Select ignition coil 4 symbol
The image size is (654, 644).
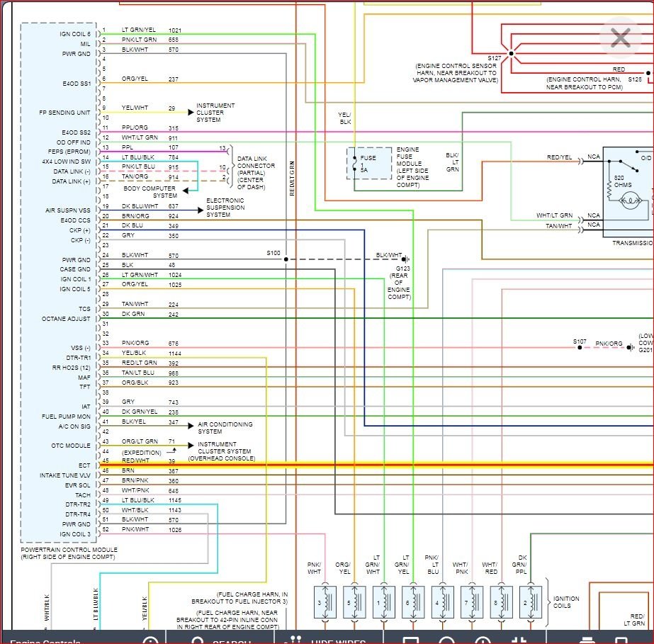pyautogui.click(x=443, y=602)
